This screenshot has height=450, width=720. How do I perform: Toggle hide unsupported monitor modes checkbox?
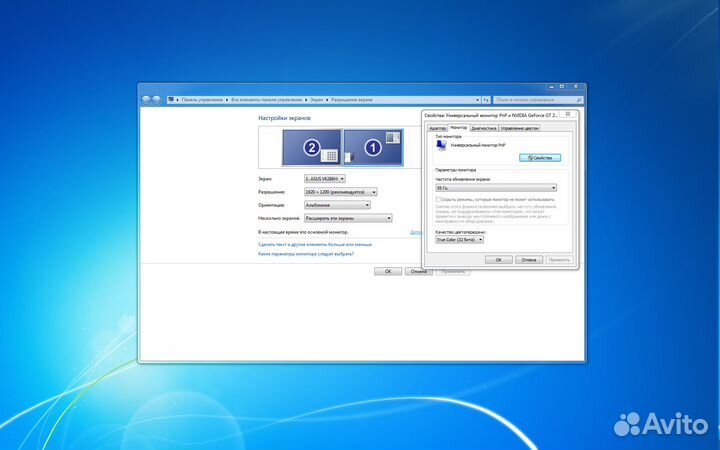438,199
